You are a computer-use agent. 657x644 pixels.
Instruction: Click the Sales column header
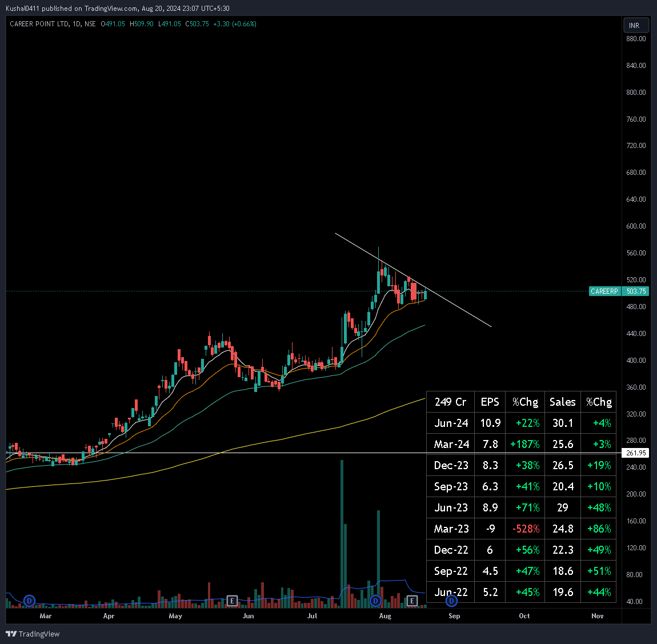[x=563, y=402]
